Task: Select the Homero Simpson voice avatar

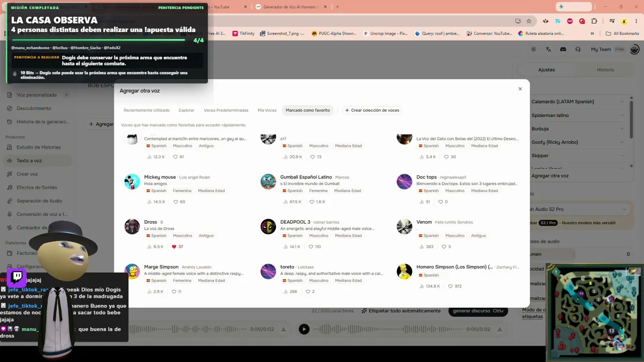Action: 405,271
